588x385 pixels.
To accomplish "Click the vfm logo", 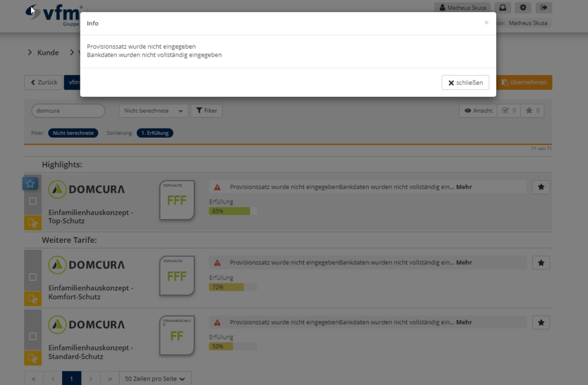I will point(54,14).
